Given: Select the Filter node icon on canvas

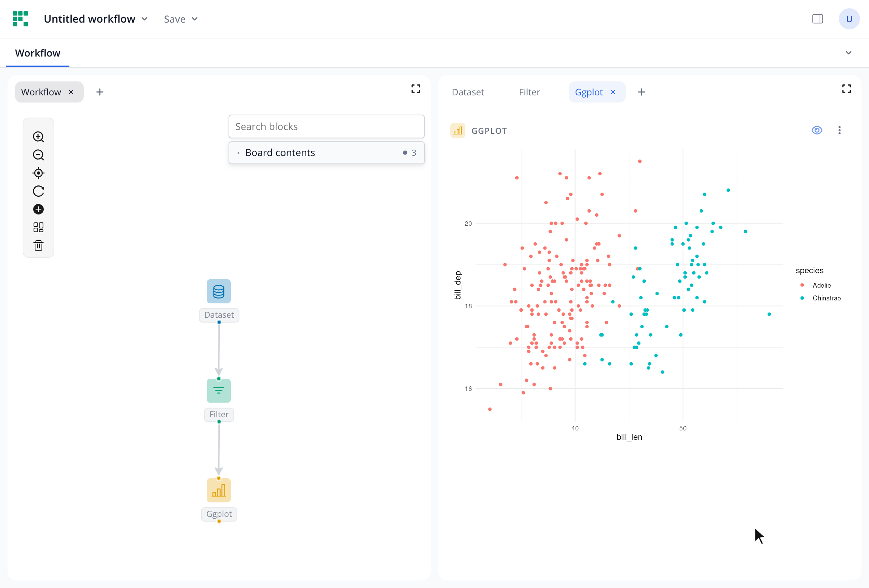Looking at the screenshot, I should tap(219, 391).
